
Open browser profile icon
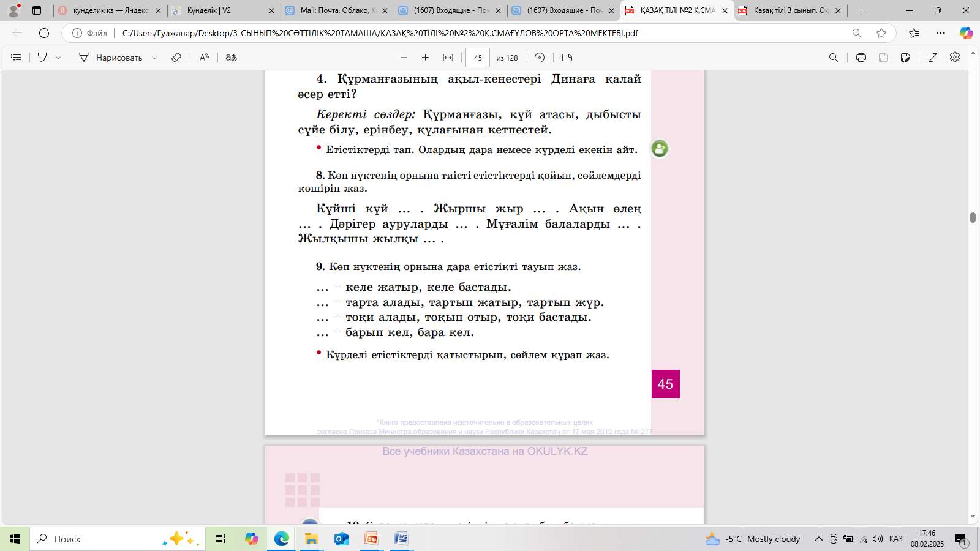[x=13, y=10]
